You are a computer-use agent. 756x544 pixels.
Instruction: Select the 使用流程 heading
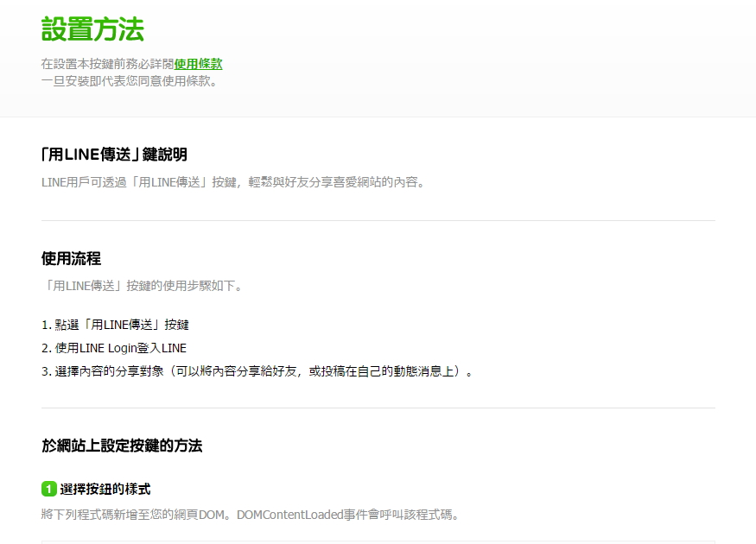pos(72,259)
